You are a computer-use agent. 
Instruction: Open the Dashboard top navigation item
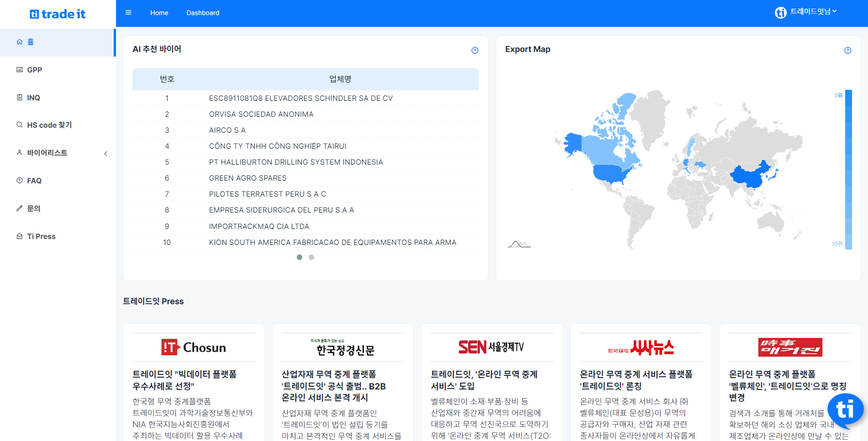tap(203, 13)
